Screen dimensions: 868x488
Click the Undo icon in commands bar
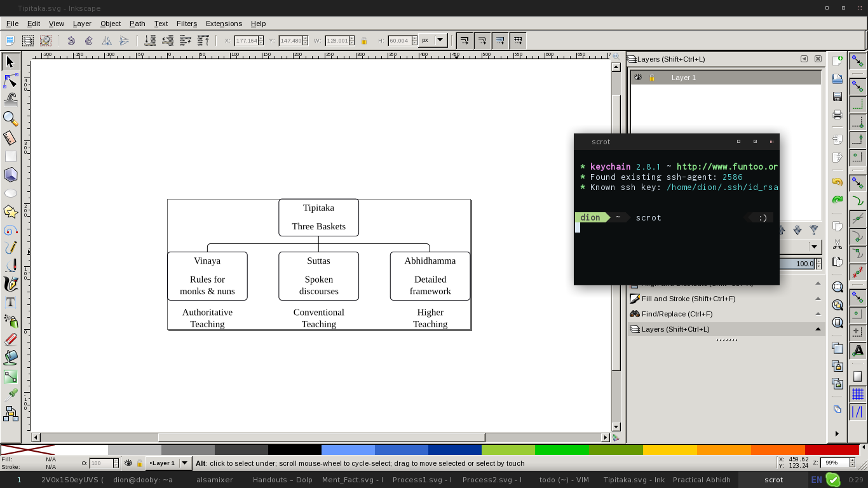(837, 182)
